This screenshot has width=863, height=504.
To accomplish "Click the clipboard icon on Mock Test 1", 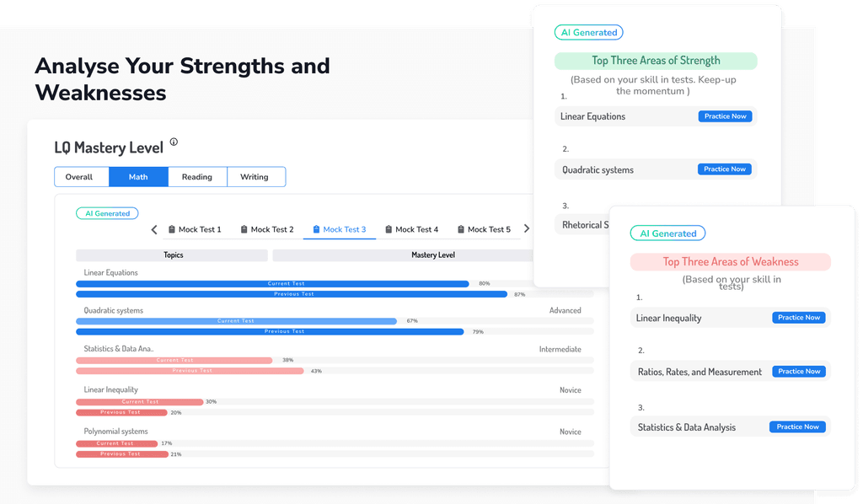I will click(172, 228).
